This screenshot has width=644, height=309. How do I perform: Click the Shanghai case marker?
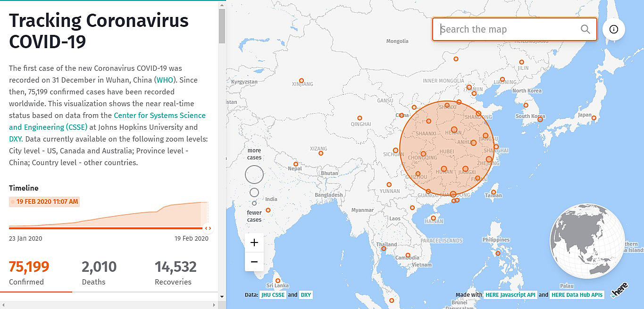496,147
